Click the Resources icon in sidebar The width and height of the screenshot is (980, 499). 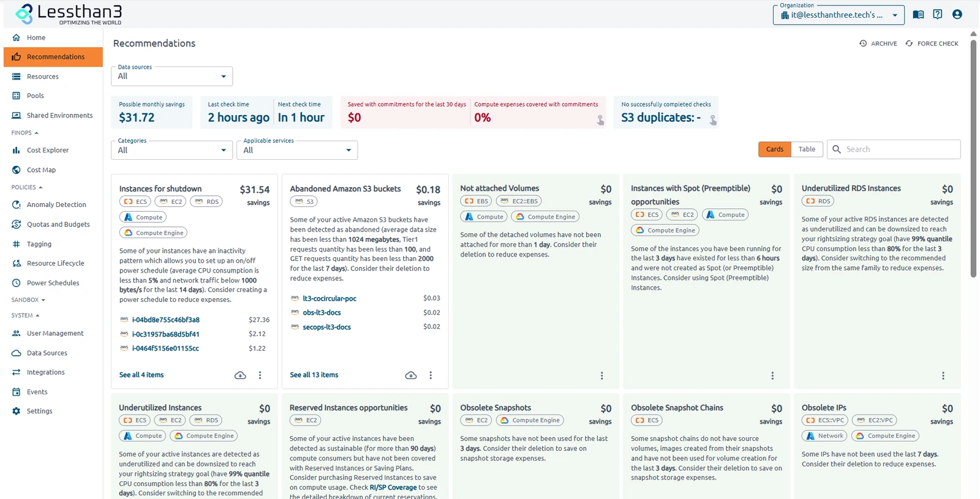pos(17,77)
